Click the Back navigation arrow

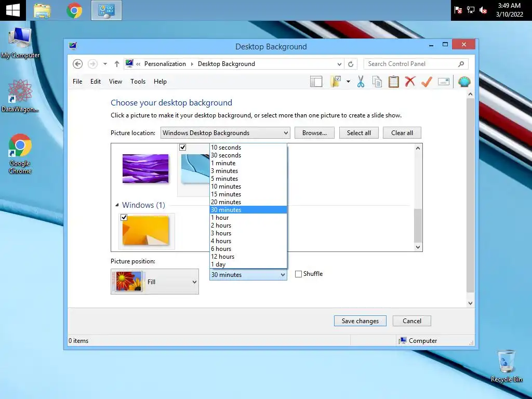pos(78,64)
